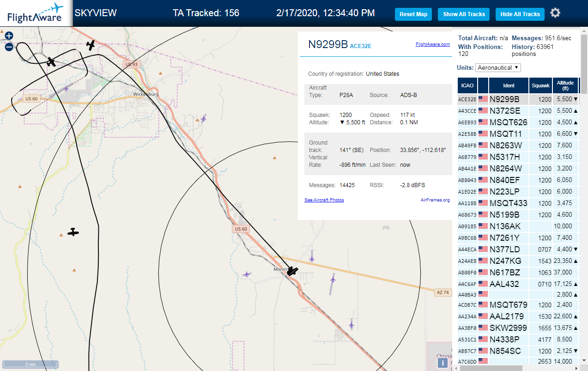
Task: Click the SKYVIEW title in header
Action: click(x=96, y=13)
